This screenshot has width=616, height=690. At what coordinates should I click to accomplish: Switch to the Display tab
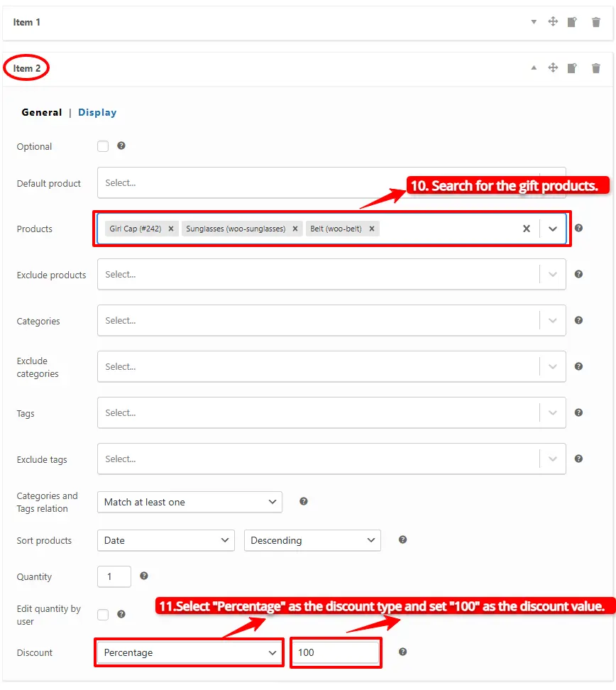click(97, 112)
